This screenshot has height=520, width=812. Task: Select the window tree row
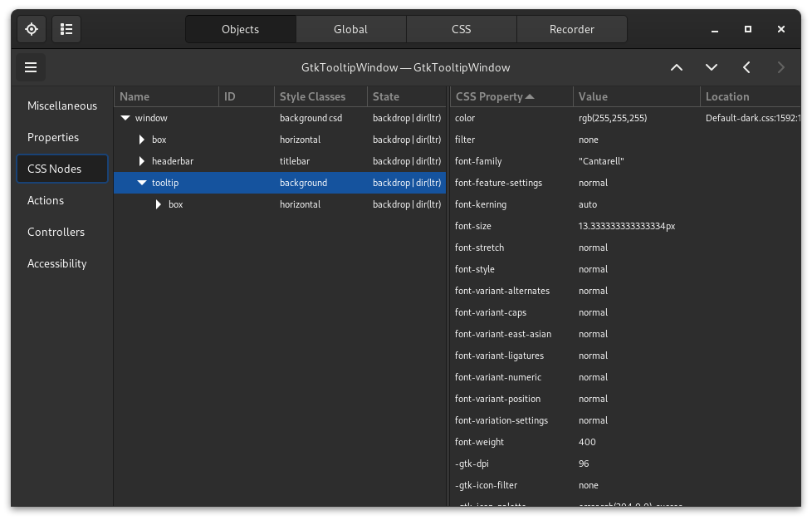tap(280, 118)
